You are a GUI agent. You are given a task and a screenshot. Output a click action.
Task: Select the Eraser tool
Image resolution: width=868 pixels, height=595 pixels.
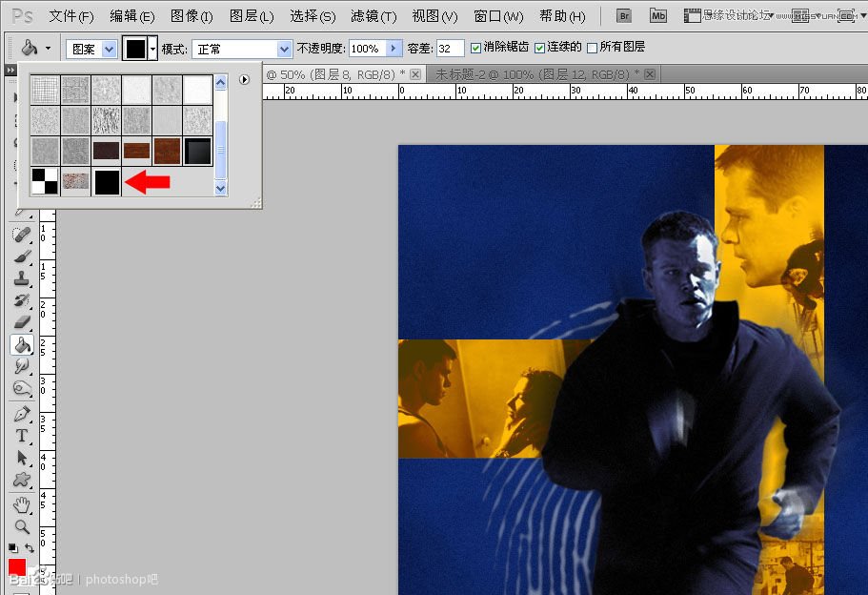pyautogui.click(x=21, y=321)
